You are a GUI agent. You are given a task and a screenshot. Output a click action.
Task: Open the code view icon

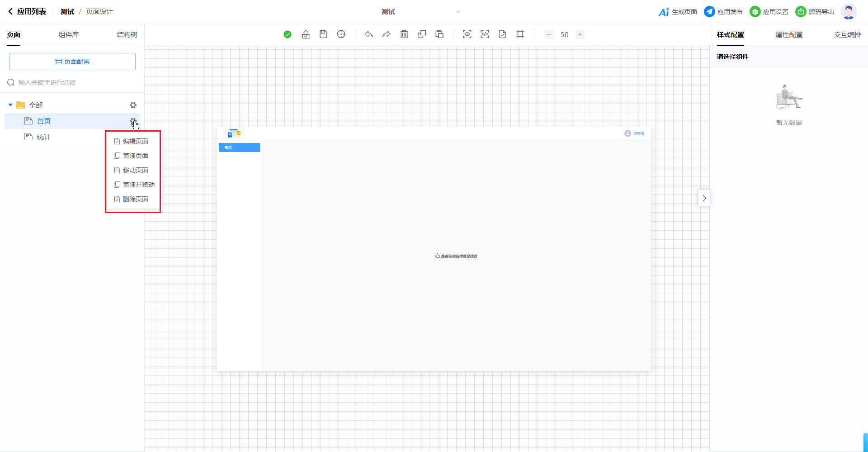pyautogui.click(x=485, y=34)
